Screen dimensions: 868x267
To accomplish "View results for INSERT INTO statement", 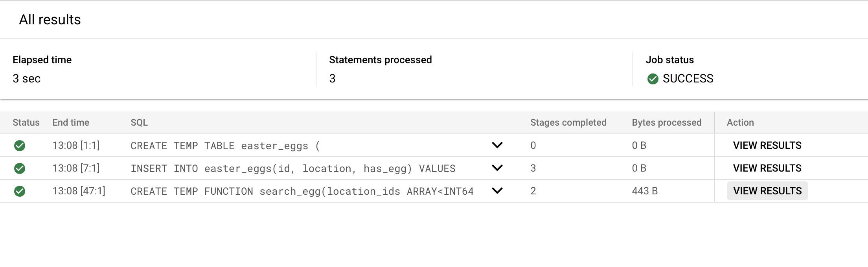I will point(767,168).
